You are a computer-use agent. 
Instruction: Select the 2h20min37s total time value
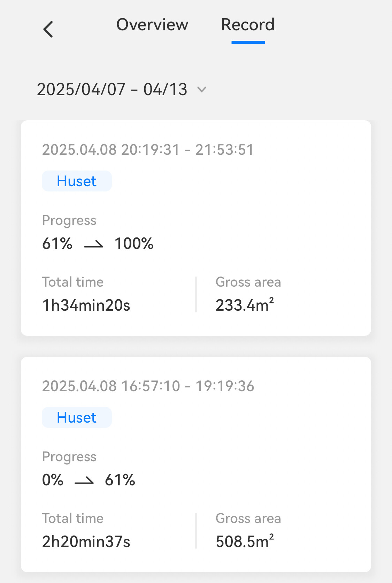pos(86,542)
